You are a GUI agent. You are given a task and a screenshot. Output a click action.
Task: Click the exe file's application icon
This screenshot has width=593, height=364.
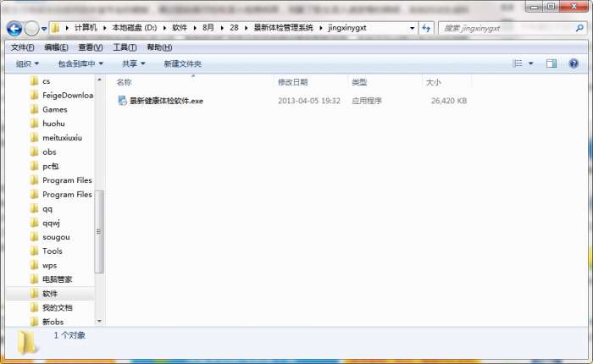click(x=122, y=101)
